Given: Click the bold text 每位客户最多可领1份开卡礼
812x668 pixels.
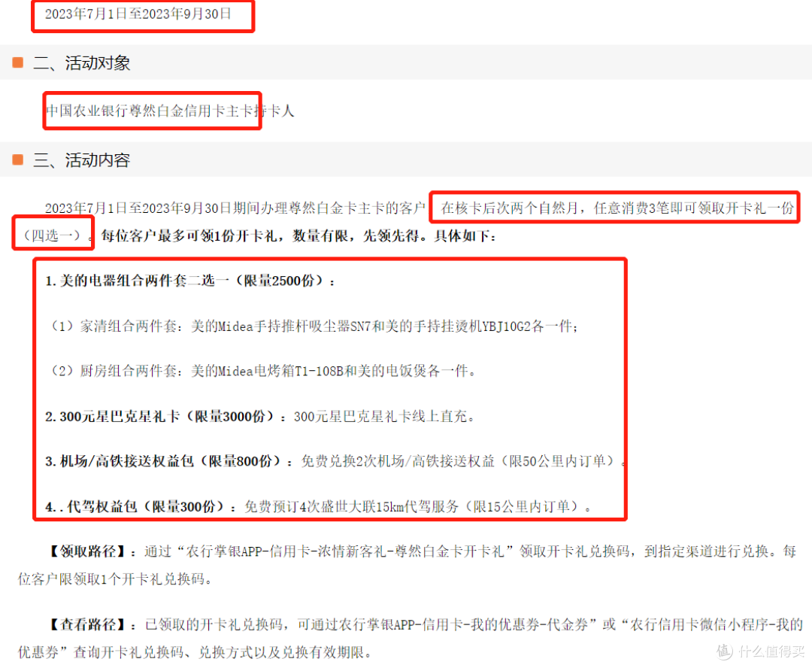Looking at the screenshot, I should pyautogui.click(x=189, y=236).
